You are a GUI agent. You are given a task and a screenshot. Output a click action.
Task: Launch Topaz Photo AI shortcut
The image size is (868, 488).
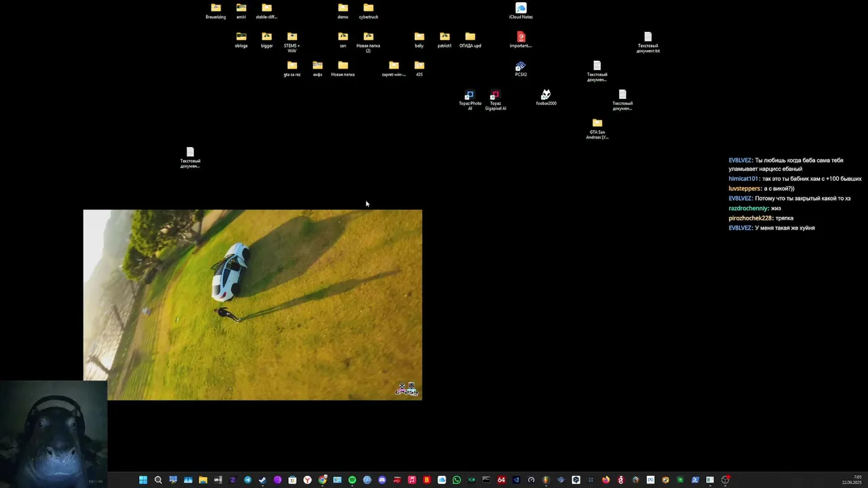coord(470,100)
